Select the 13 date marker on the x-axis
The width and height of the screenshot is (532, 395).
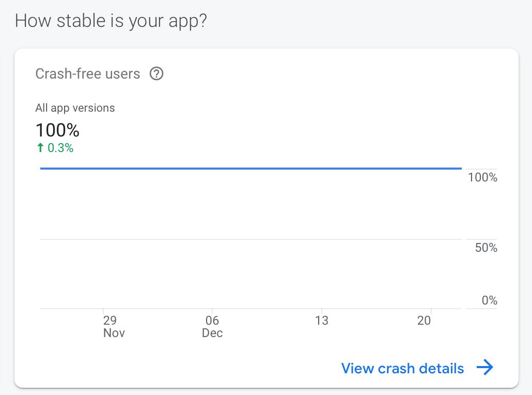[321, 321]
